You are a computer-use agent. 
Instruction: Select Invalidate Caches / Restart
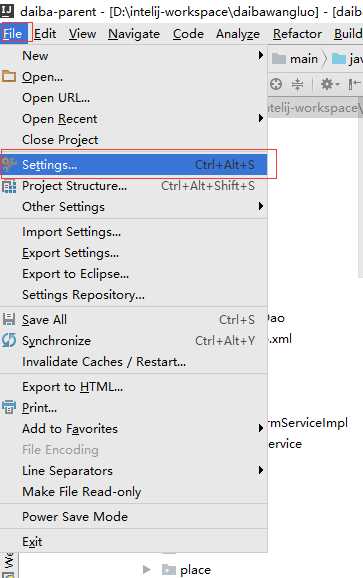[133, 362]
